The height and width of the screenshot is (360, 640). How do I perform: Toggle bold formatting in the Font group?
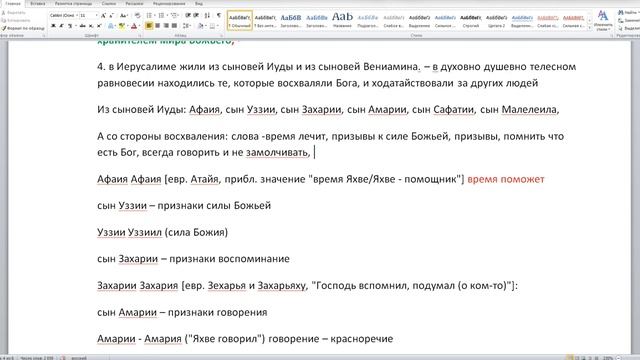(53, 26)
